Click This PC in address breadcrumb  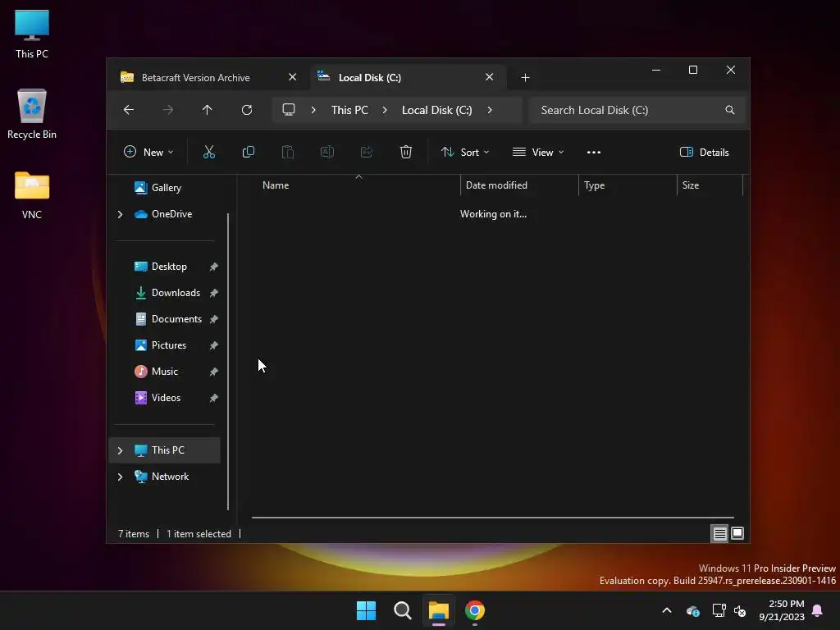point(349,110)
